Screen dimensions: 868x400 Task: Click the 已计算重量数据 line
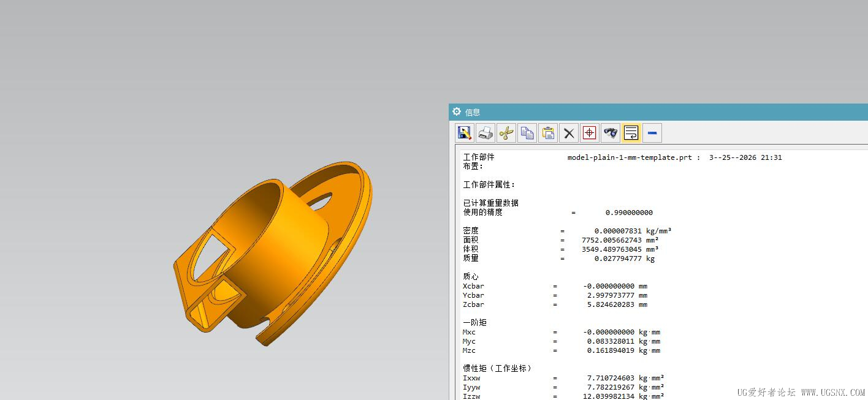coord(490,203)
